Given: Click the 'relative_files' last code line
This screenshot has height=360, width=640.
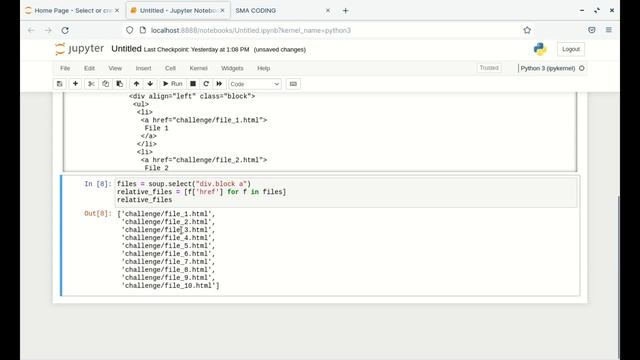Looking at the screenshot, I should coord(144,200).
